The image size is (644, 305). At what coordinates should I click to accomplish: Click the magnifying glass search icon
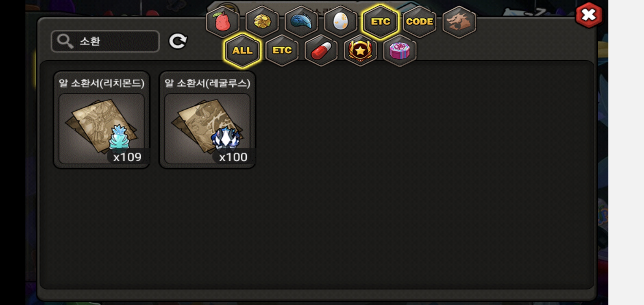click(x=65, y=42)
